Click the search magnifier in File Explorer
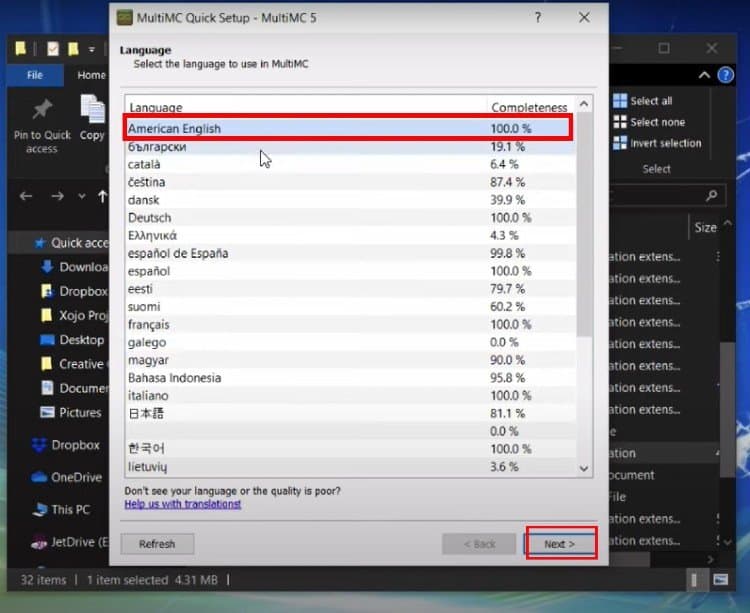Viewport: 750px width, 613px height. point(712,196)
